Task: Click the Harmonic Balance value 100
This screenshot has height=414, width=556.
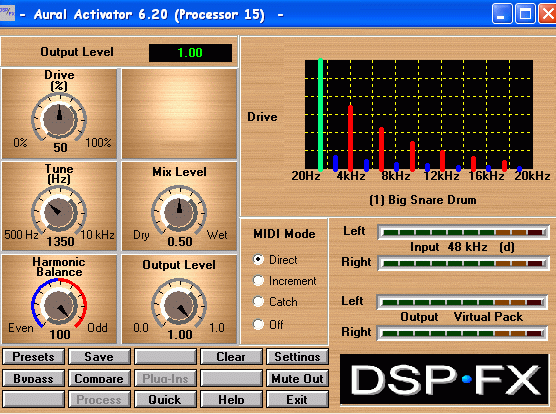Action: 60,335
